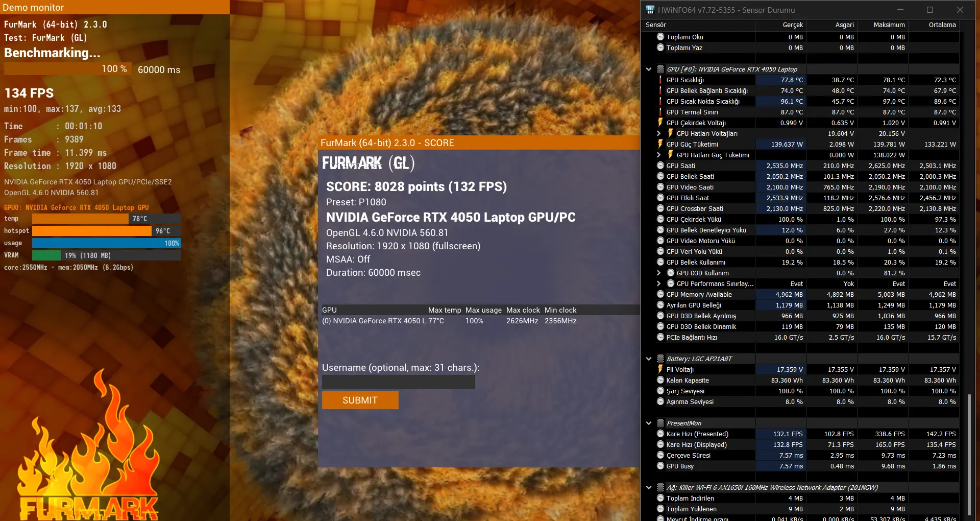Click the GPU Crossbar Saati icon
The image size is (980, 521).
(660, 209)
